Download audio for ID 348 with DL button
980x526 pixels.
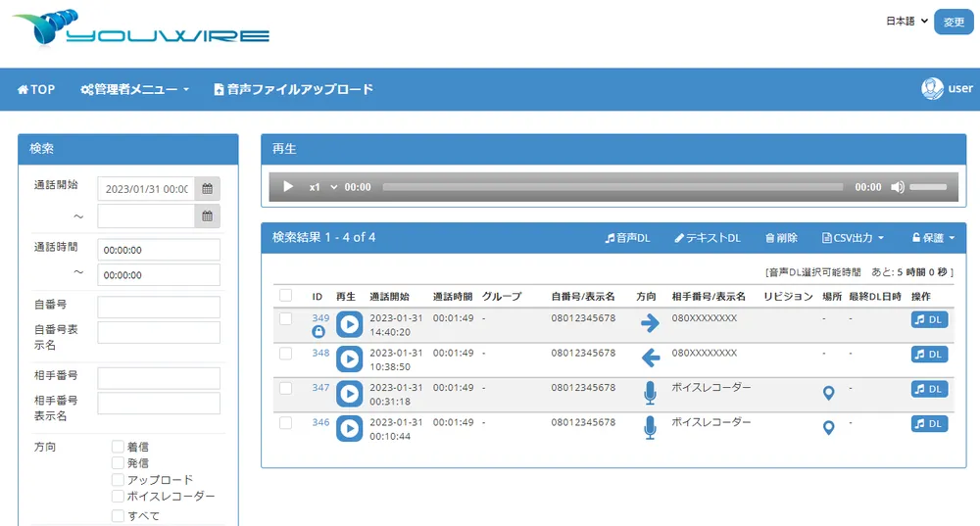coord(929,354)
